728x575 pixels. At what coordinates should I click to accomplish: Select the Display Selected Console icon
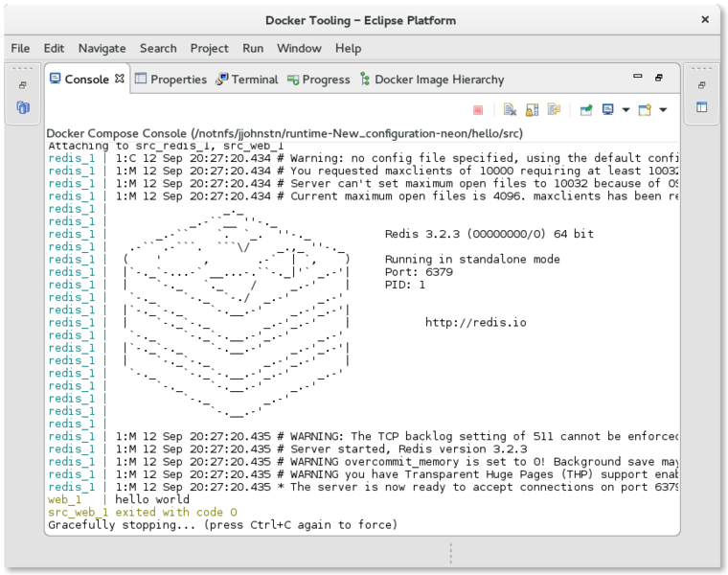(607, 109)
